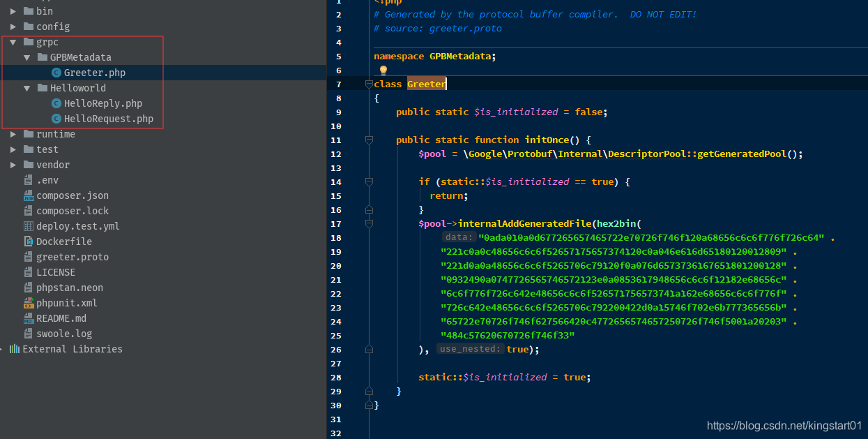Click the HelloReply.php class icon
868x439 pixels.
(56, 103)
